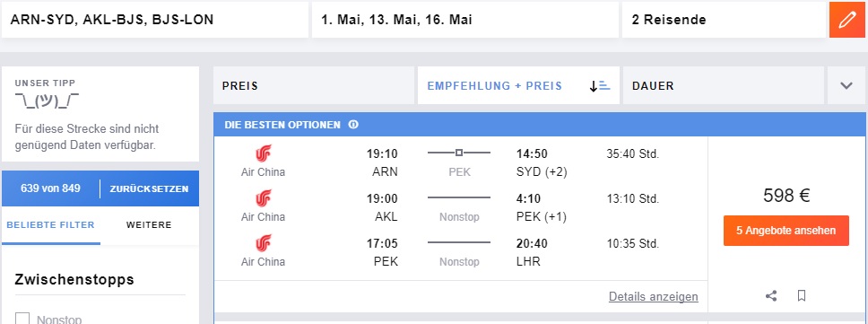Expand more sorting options chevron
Viewport: 868px width, 324px height.
pyautogui.click(x=846, y=86)
